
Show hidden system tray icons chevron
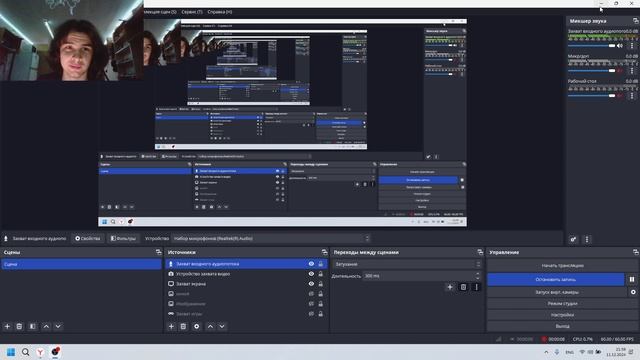(546, 352)
